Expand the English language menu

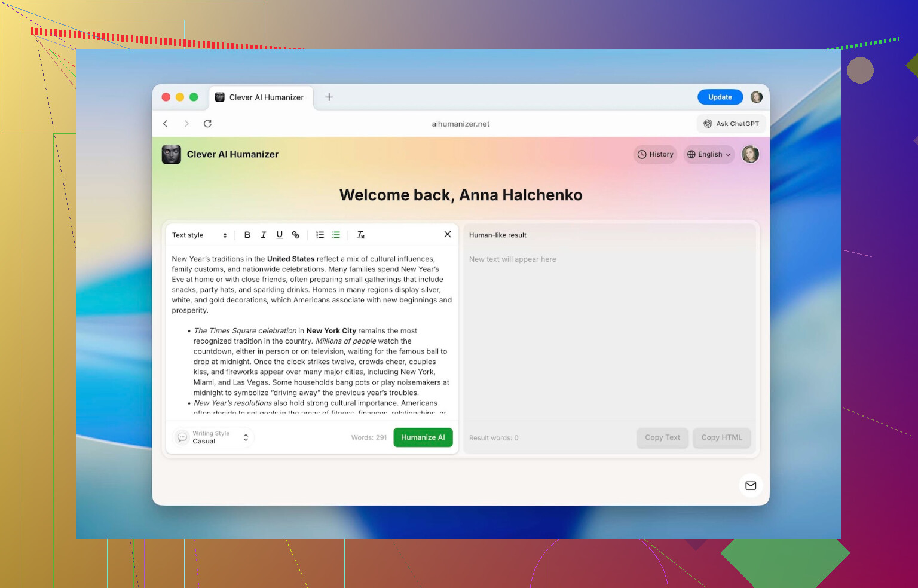pyautogui.click(x=709, y=154)
